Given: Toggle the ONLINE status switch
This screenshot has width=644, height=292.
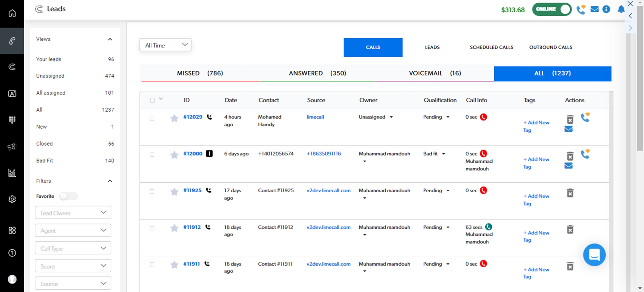Looking at the screenshot, I should pyautogui.click(x=552, y=9).
